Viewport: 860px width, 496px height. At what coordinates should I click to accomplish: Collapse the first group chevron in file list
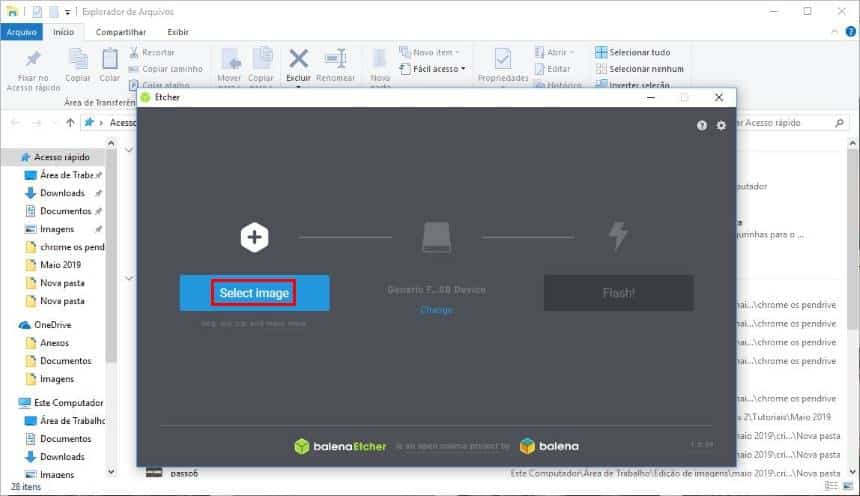click(x=129, y=149)
